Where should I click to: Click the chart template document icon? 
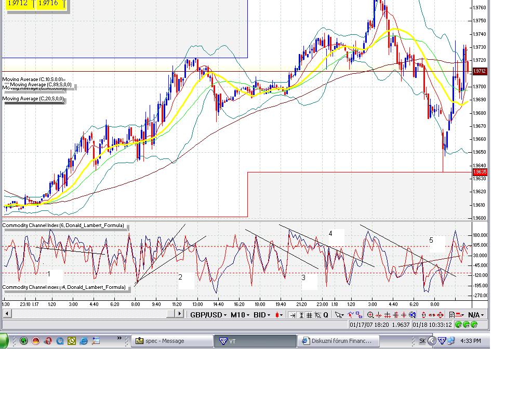451,315
